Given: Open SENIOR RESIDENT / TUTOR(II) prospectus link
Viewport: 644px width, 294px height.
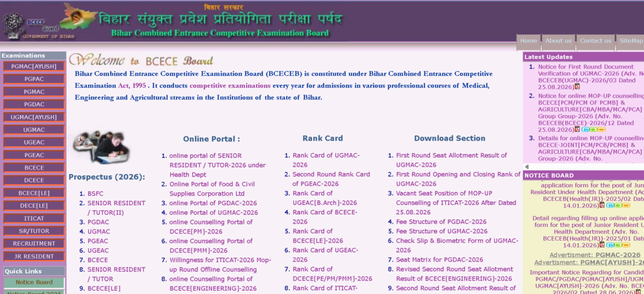Looking at the screenshot, I should click(x=116, y=208).
